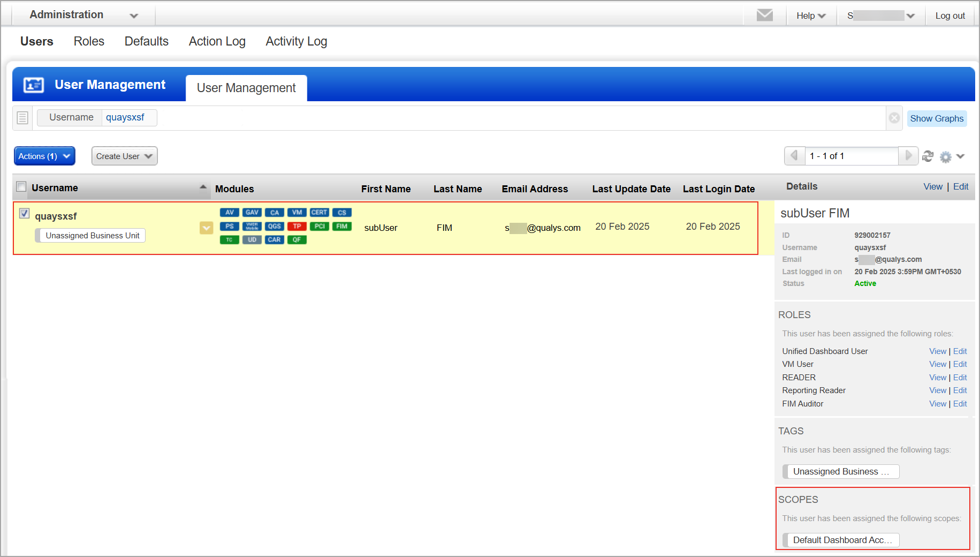Viewport: 980px width, 557px height.
Task: Edit the Reporting Reader role
Action: pyautogui.click(x=960, y=390)
